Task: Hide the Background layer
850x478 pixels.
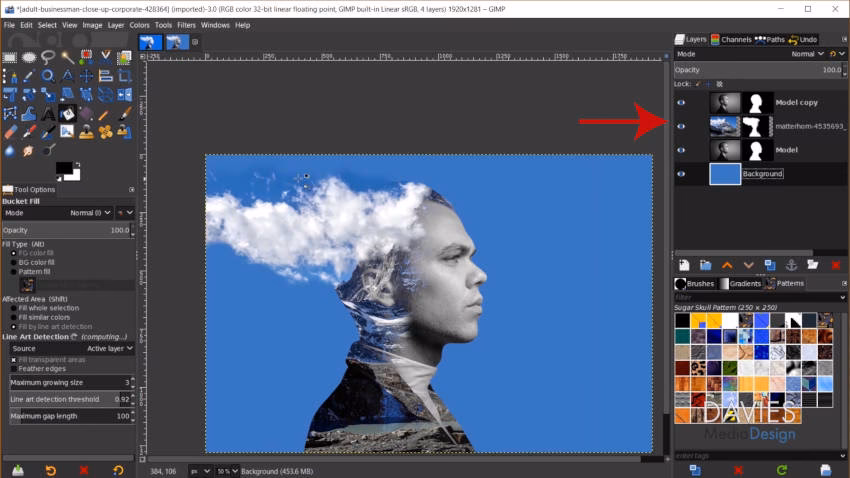Action: coord(681,174)
